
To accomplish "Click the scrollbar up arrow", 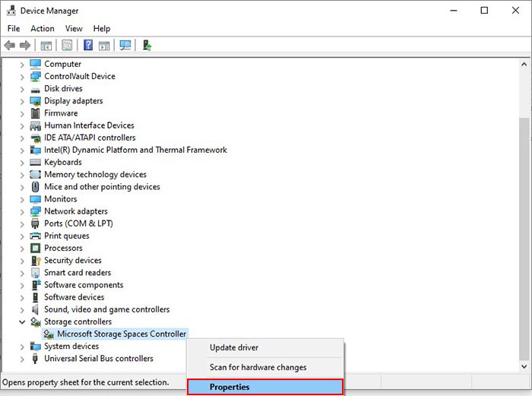I will [524, 64].
